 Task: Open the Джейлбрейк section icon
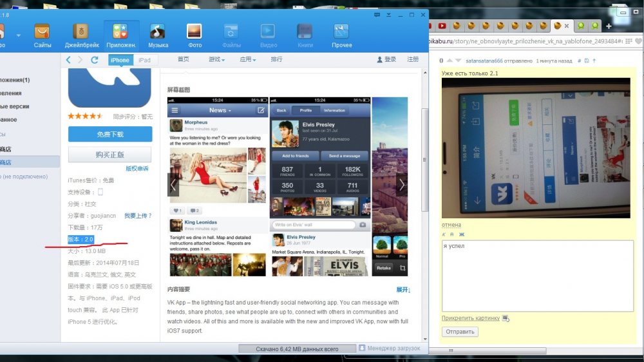[81, 32]
